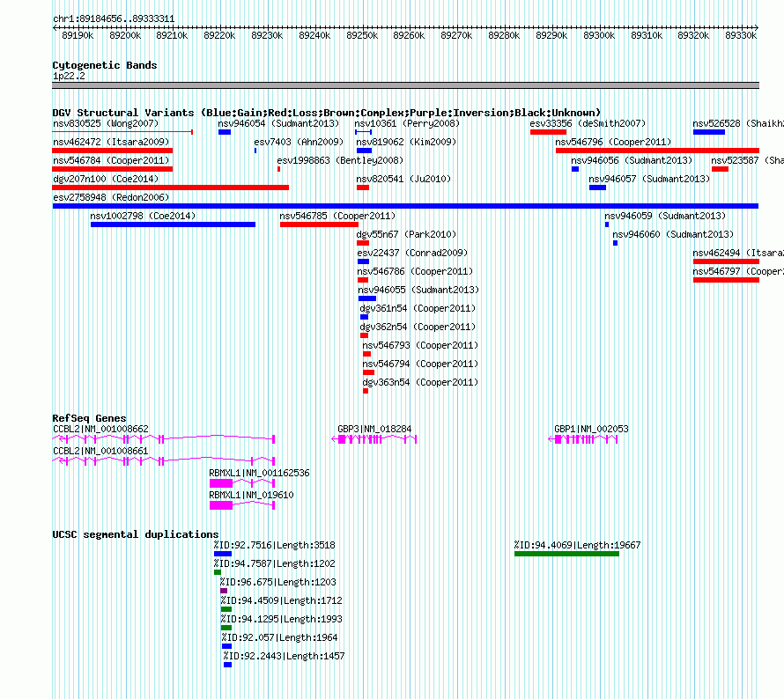Screen dimensions: 784x699
Task: Select nsv946060 (Sudmant2013) label
Action: click(673, 234)
